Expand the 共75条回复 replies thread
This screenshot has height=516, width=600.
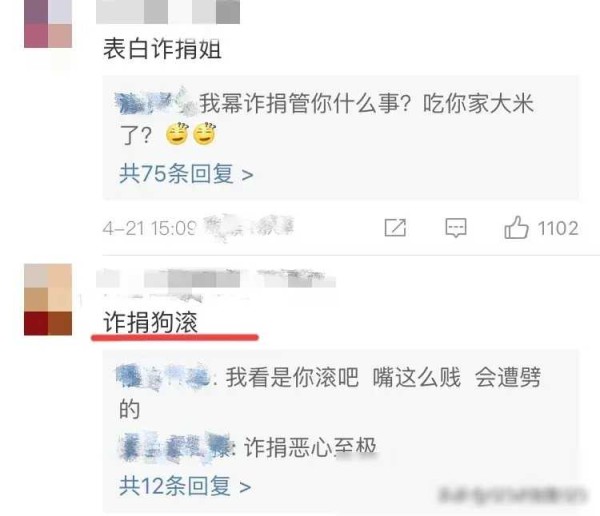click(x=186, y=174)
